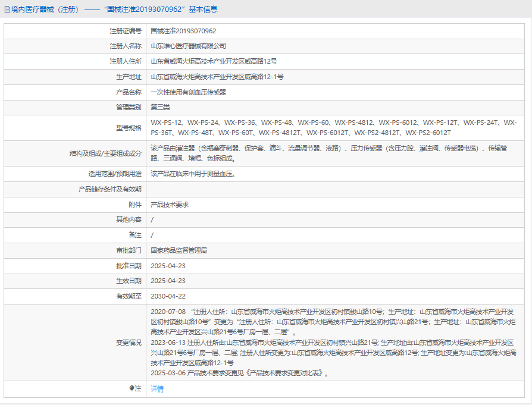Click the model list starting with WX-PS-12
The height and width of the screenshot is (405, 532).
(x=333, y=127)
